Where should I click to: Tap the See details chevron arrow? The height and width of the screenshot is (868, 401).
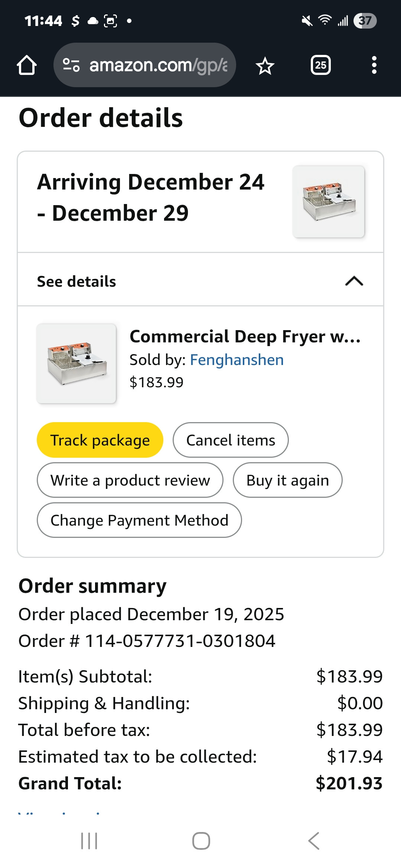tap(354, 281)
